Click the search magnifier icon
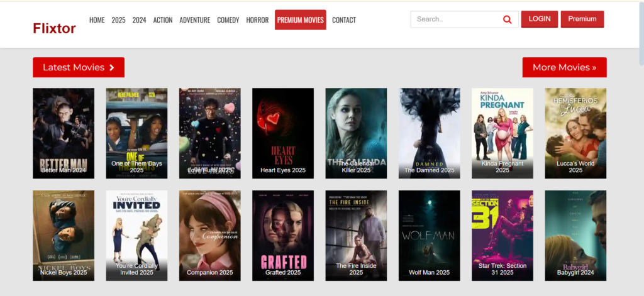 pos(508,19)
